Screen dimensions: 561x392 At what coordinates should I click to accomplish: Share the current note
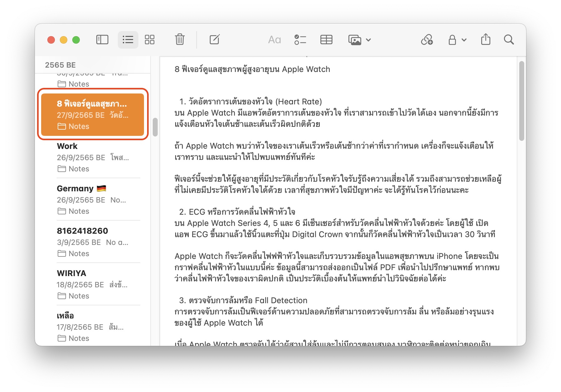coord(486,40)
